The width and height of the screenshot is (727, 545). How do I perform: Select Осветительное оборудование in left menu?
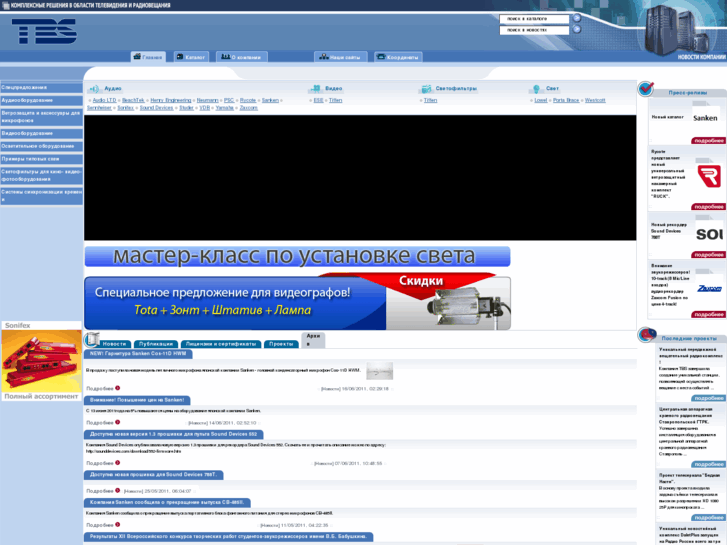(x=41, y=147)
